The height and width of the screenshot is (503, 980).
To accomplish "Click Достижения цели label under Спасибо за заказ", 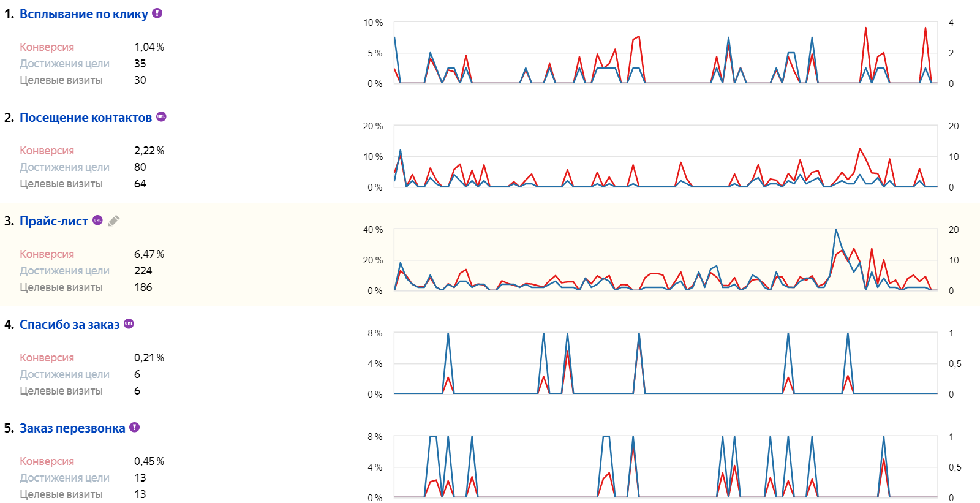I will (x=64, y=374).
